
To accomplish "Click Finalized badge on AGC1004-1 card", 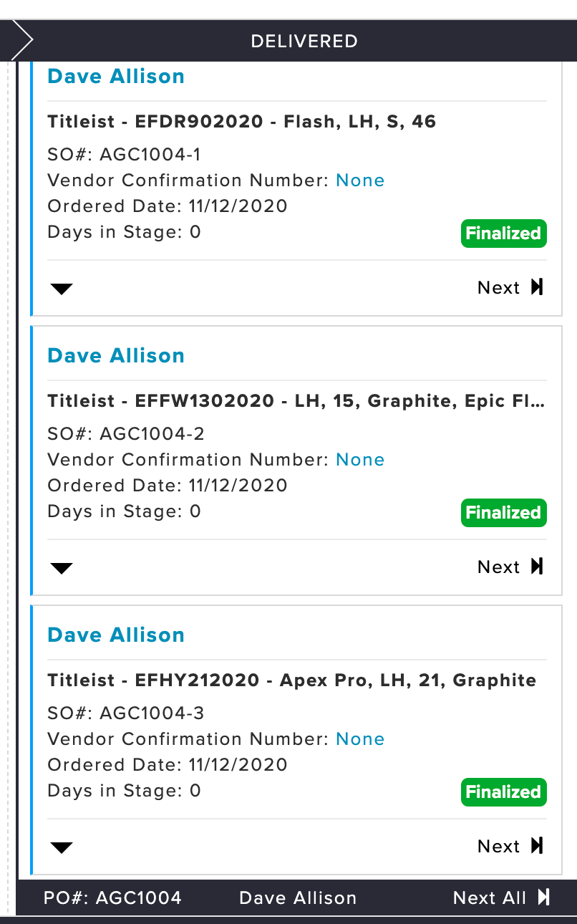I will (x=503, y=234).
